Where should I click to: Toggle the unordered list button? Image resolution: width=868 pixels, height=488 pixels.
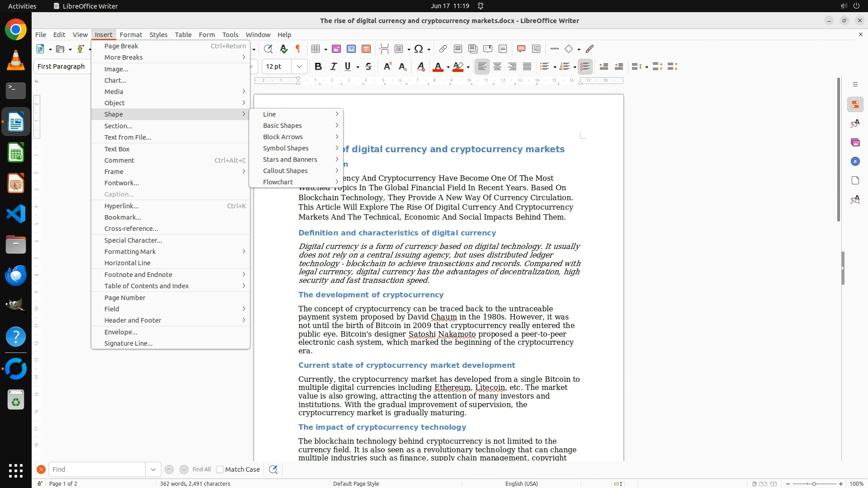pyautogui.click(x=544, y=66)
